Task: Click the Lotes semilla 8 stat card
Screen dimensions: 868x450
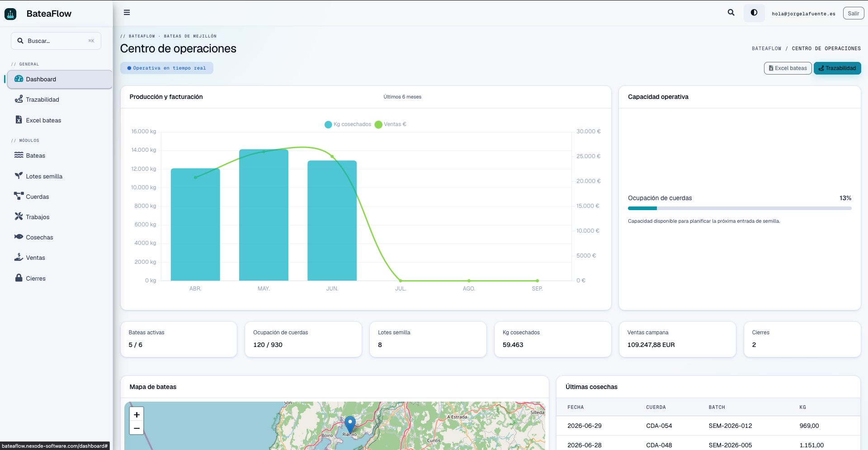Action: pyautogui.click(x=428, y=339)
